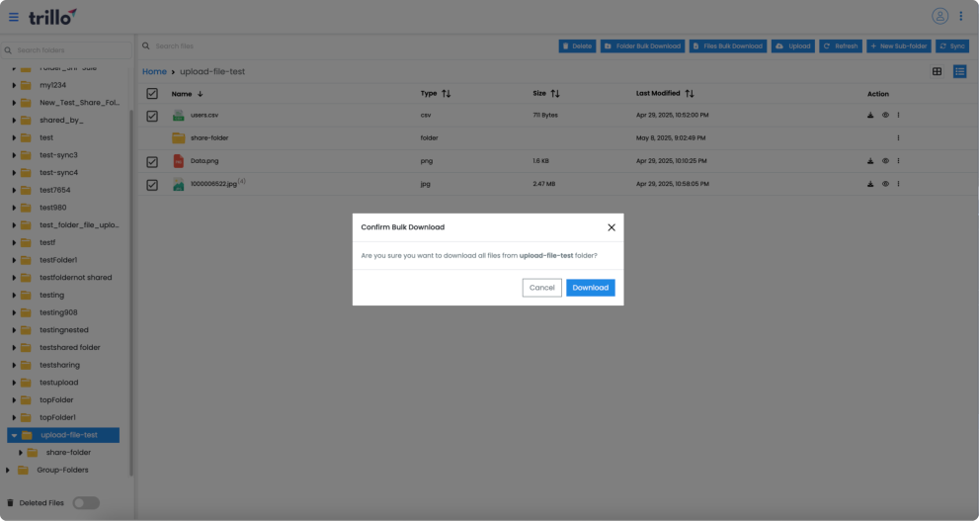Sort the table by Type arrows
The image size is (980, 522).
coord(446,94)
